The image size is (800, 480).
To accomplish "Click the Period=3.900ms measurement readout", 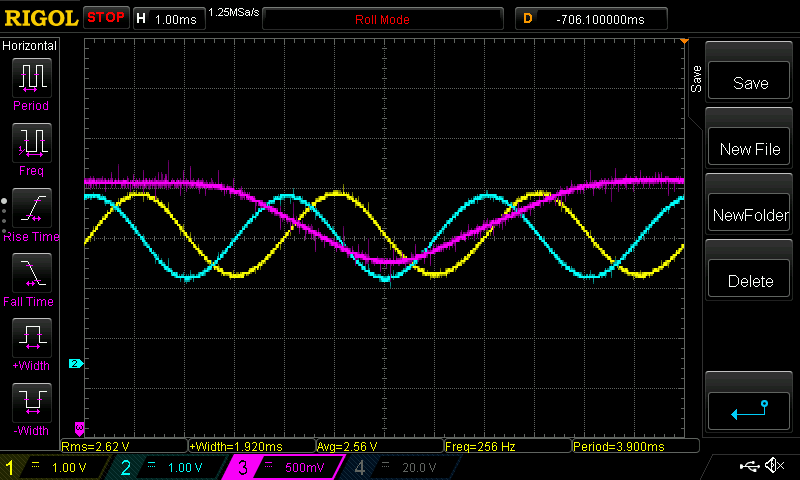I will click(x=636, y=446).
